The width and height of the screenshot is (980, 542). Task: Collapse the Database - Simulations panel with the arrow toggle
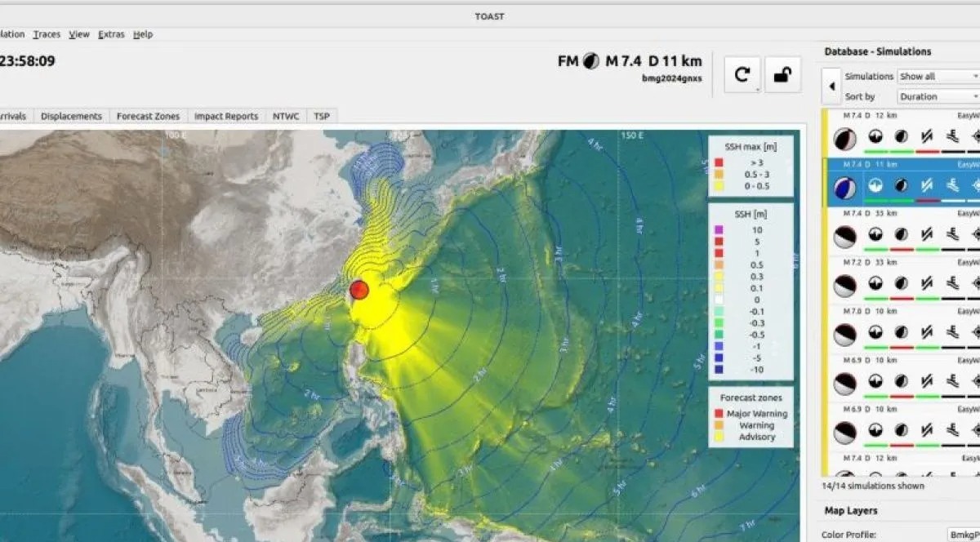831,86
